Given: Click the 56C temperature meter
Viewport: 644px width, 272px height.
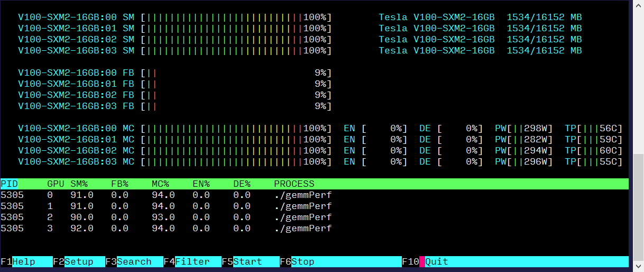Looking at the screenshot, I should 594,129.
